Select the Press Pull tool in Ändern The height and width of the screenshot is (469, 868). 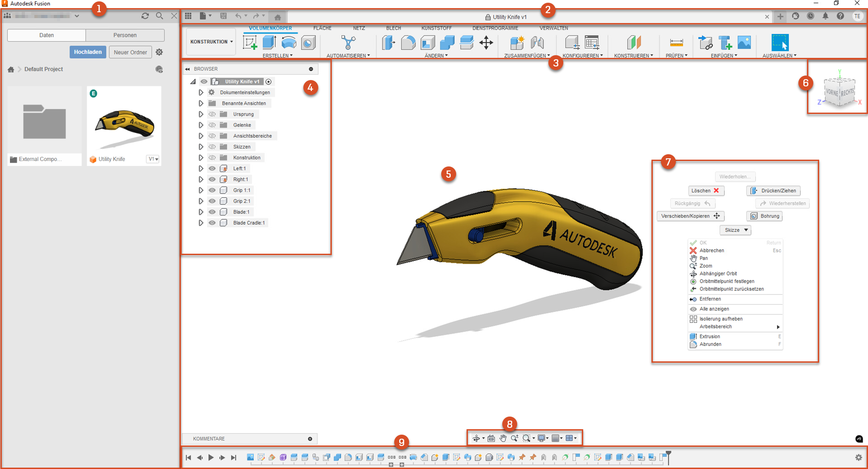click(389, 43)
